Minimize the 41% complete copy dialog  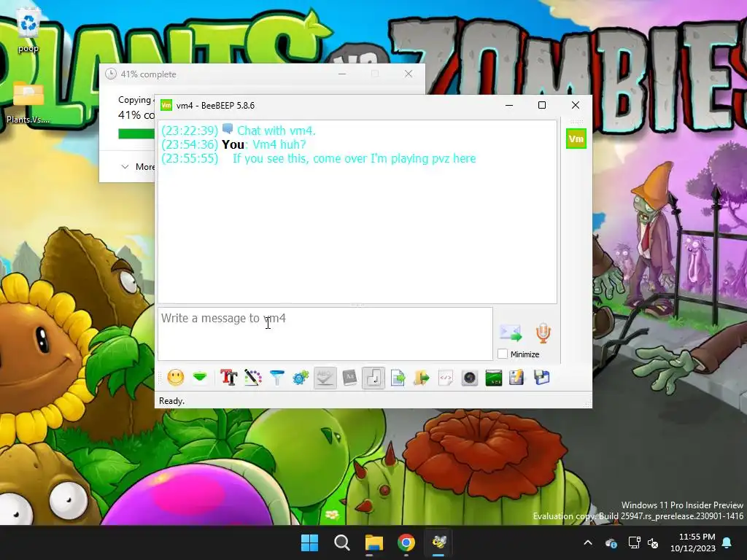click(x=342, y=74)
